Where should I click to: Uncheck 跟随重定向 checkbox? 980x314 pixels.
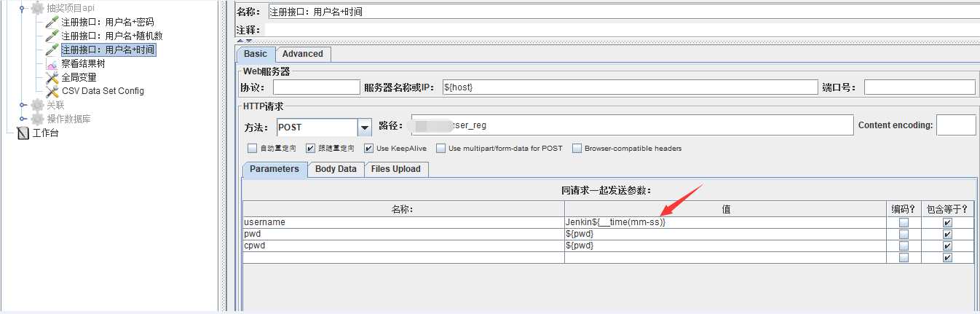311,149
